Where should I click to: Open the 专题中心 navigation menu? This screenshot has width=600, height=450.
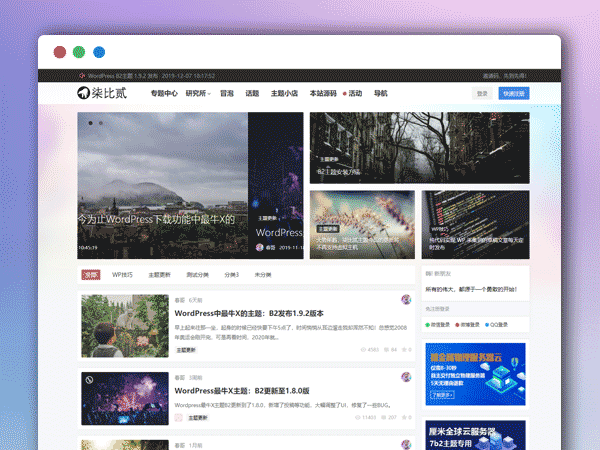pyautogui.click(x=164, y=94)
